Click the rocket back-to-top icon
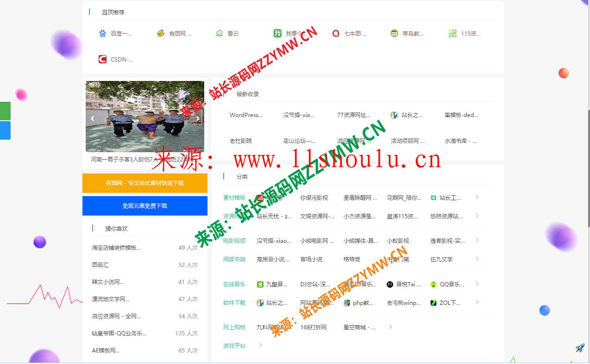 (580, 348)
